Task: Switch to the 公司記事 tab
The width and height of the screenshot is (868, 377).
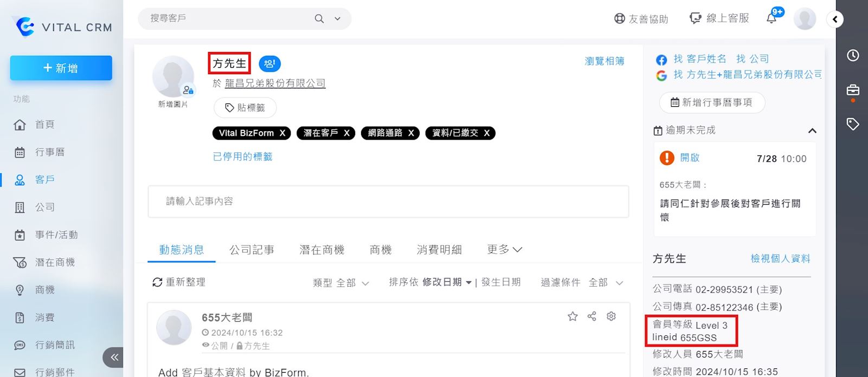Action: (x=252, y=250)
